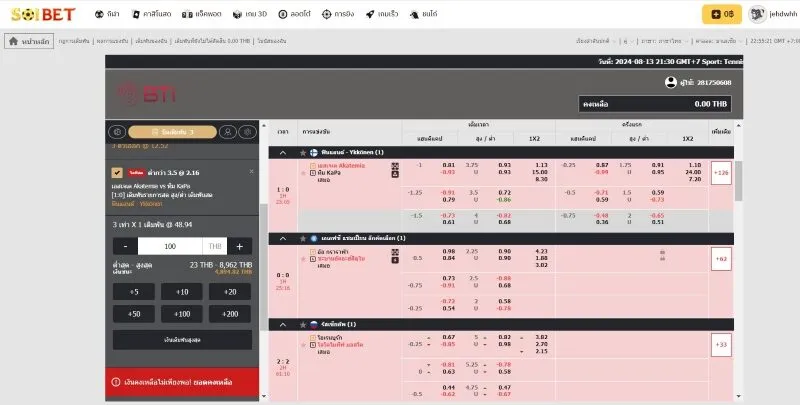Open bet slip settings gear icon
The width and height of the screenshot is (800, 405).
point(247,132)
